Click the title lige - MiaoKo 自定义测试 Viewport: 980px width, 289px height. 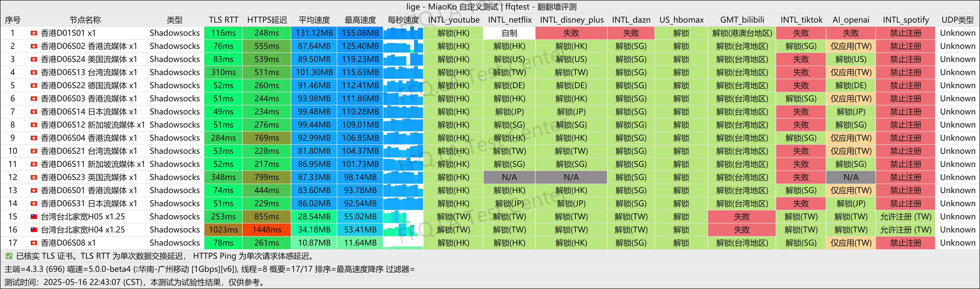(452, 7)
